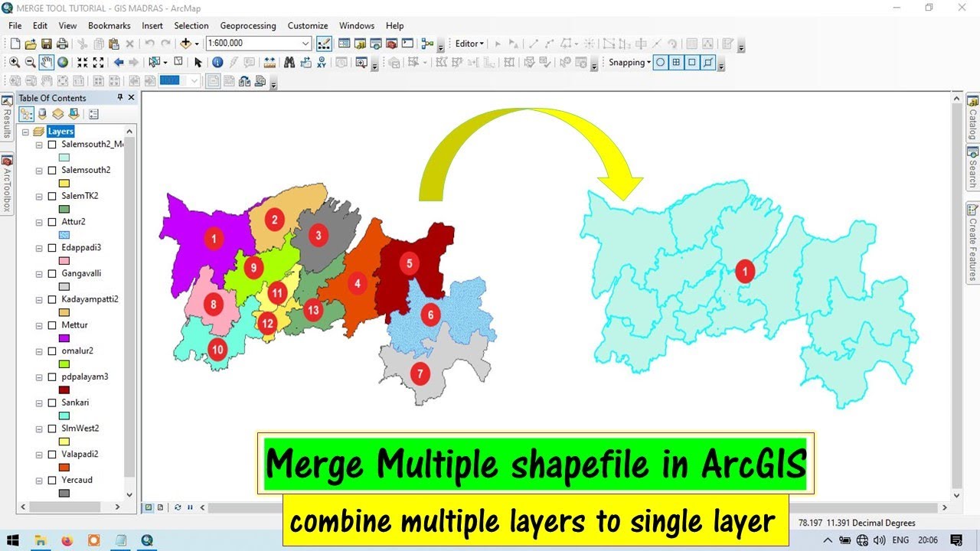Screen dimensions: 980x551
Task: Click the Find binoculars icon
Action: click(x=289, y=62)
